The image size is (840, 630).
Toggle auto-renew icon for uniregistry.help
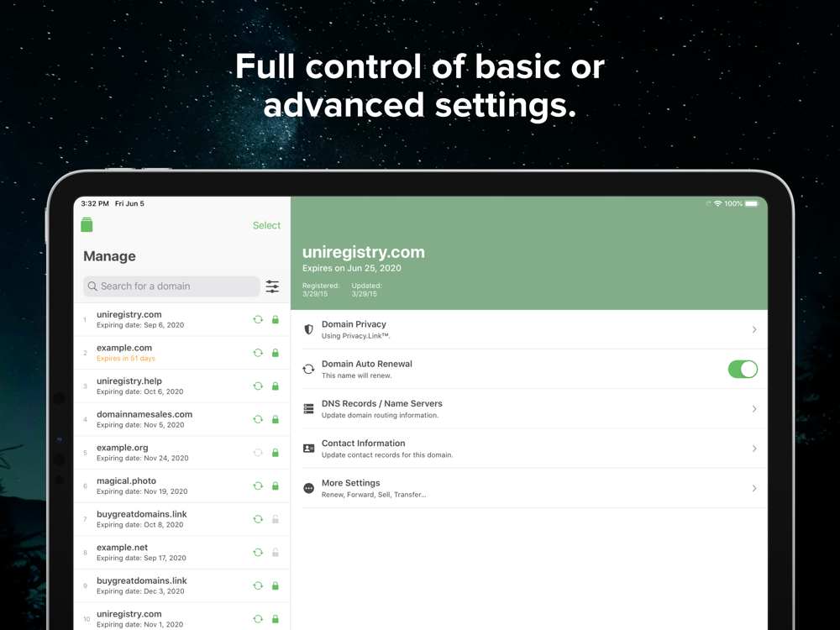(x=258, y=386)
